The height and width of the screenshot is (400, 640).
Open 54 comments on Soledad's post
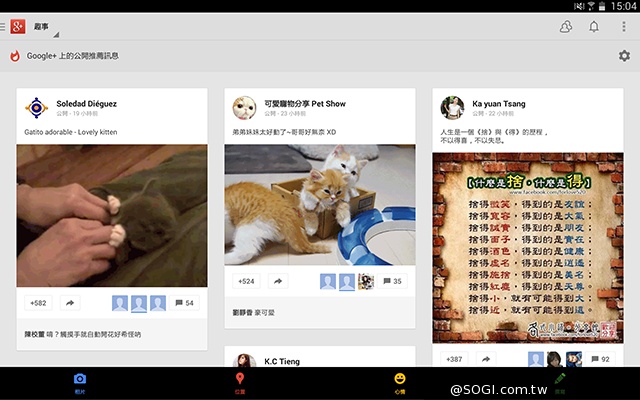coord(184,303)
